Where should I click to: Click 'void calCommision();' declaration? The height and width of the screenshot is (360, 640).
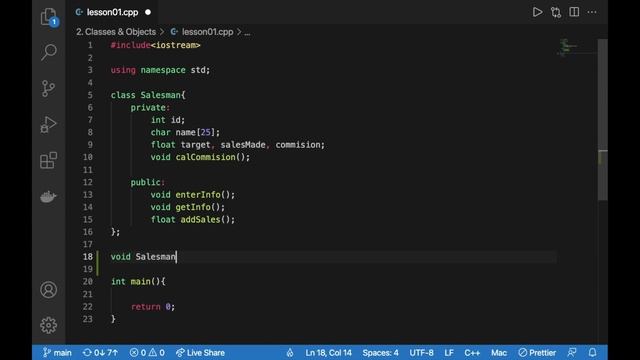200,157
